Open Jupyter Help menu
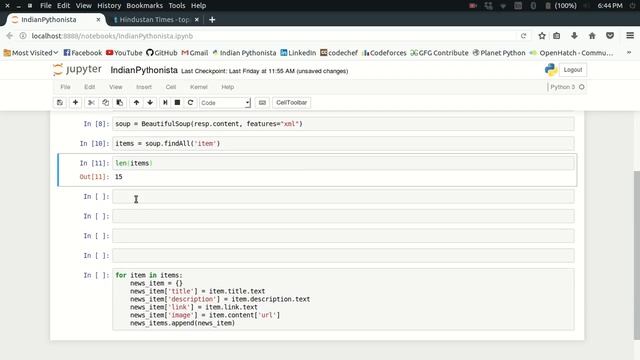 228,87
